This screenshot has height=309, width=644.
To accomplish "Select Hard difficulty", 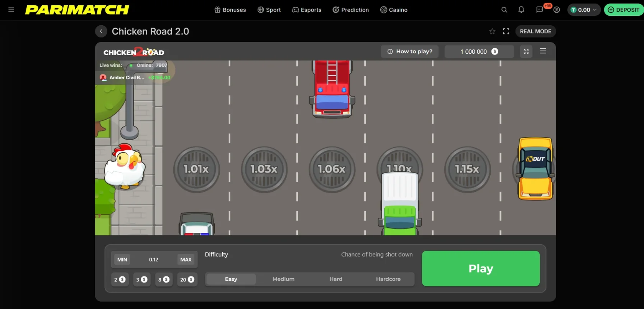I will pos(336,279).
